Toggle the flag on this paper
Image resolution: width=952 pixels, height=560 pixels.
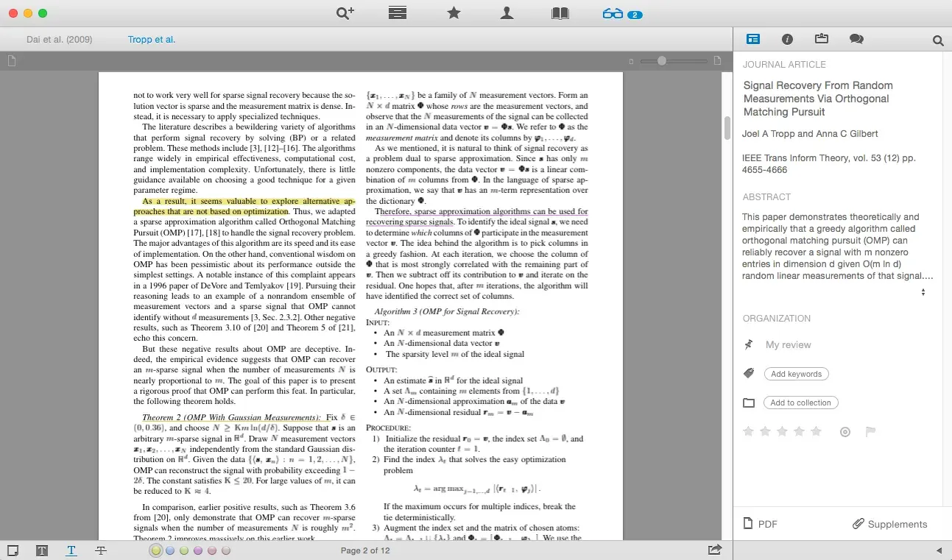(870, 432)
